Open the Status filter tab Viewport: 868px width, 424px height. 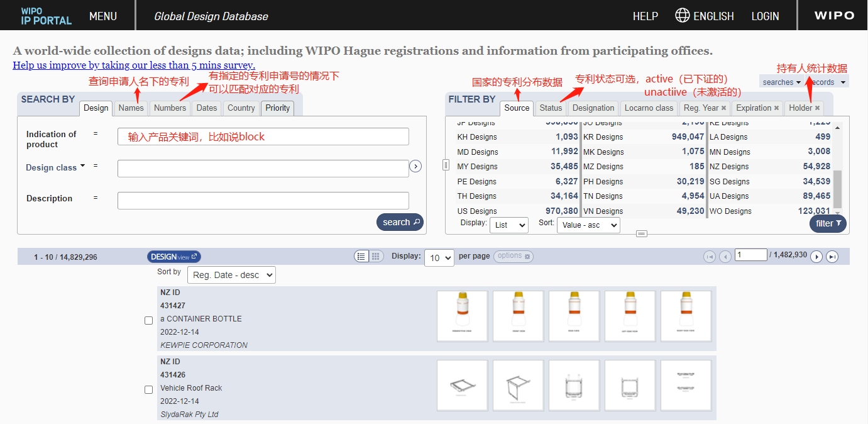[x=551, y=108]
